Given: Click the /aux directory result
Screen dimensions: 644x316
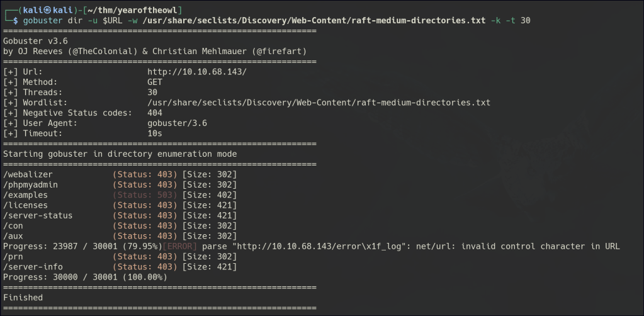Looking at the screenshot, I should (13, 235).
